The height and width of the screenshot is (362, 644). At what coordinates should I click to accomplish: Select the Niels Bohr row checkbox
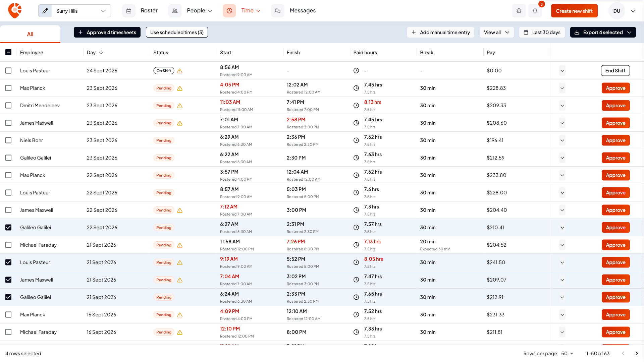8,140
